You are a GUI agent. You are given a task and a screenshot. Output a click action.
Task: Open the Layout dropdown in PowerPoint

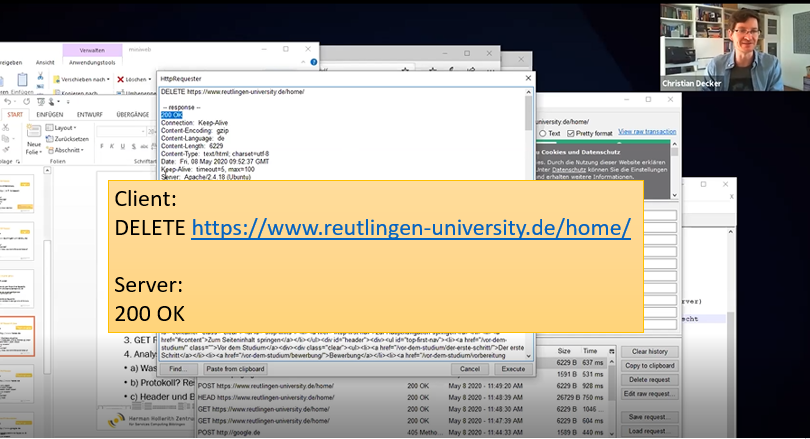[x=61, y=128]
